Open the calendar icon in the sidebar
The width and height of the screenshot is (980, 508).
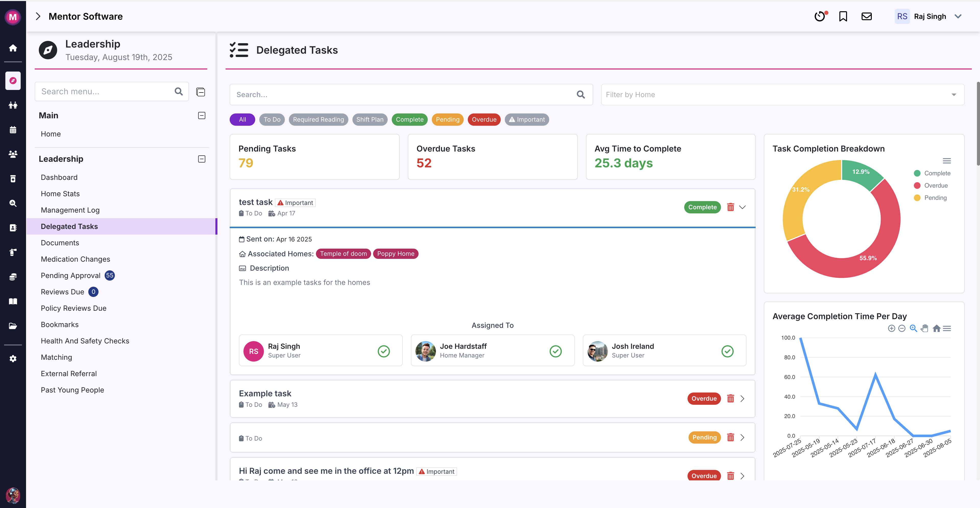pyautogui.click(x=13, y=130)
